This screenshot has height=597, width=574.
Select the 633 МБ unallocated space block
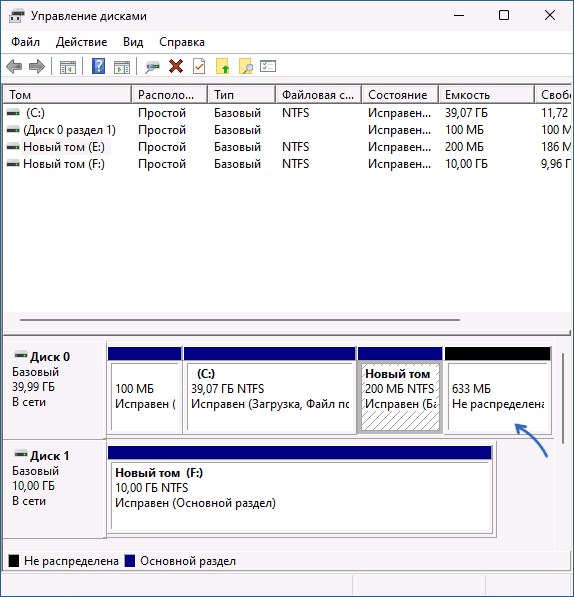[498, 390]
